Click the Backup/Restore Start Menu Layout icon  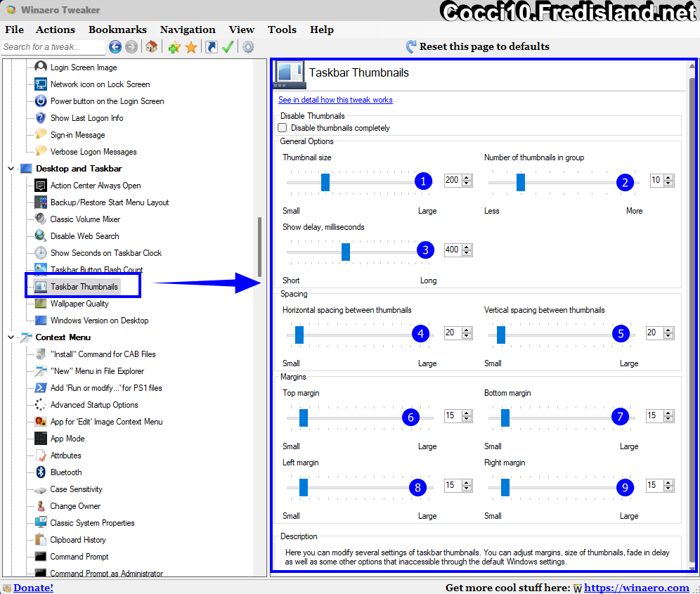point(41,202)
